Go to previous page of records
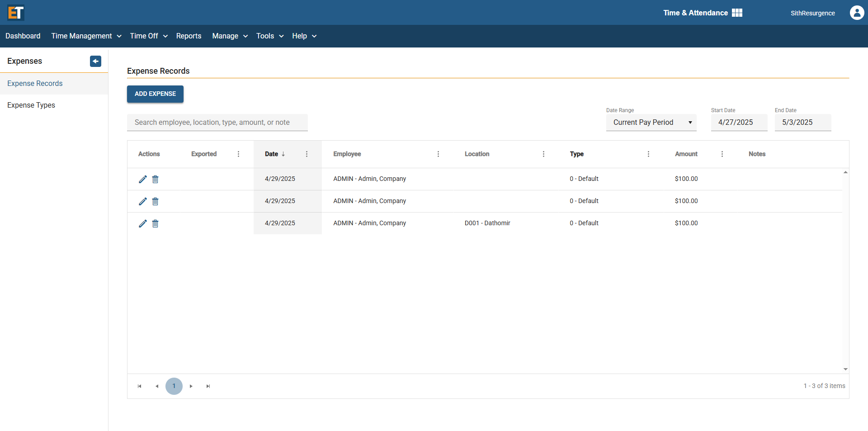The height and width of the screenshot is (431, 868). pos(157,386)
